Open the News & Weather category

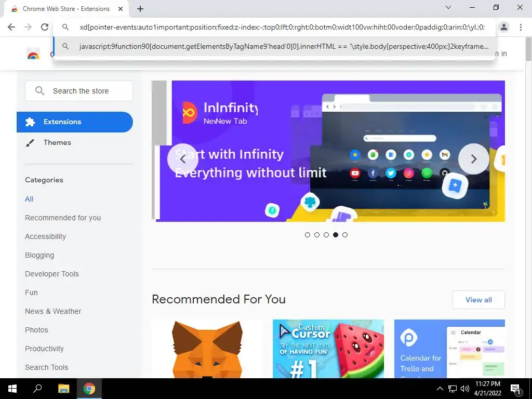point(53,311)
